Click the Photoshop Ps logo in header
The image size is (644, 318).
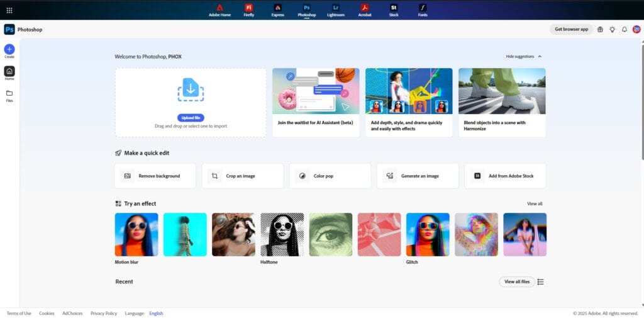[x=9, y=29]
